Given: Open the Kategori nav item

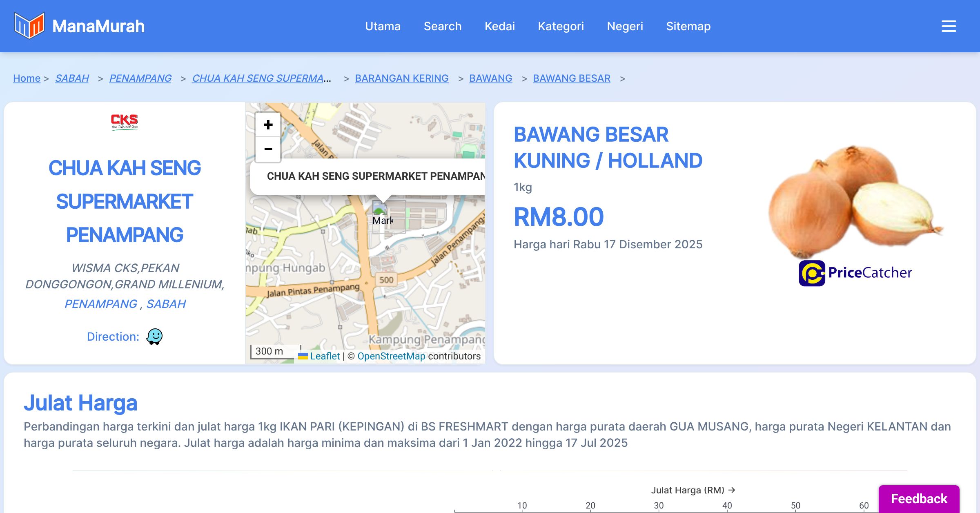Looking at the screenshot, I should coord(561,26).
